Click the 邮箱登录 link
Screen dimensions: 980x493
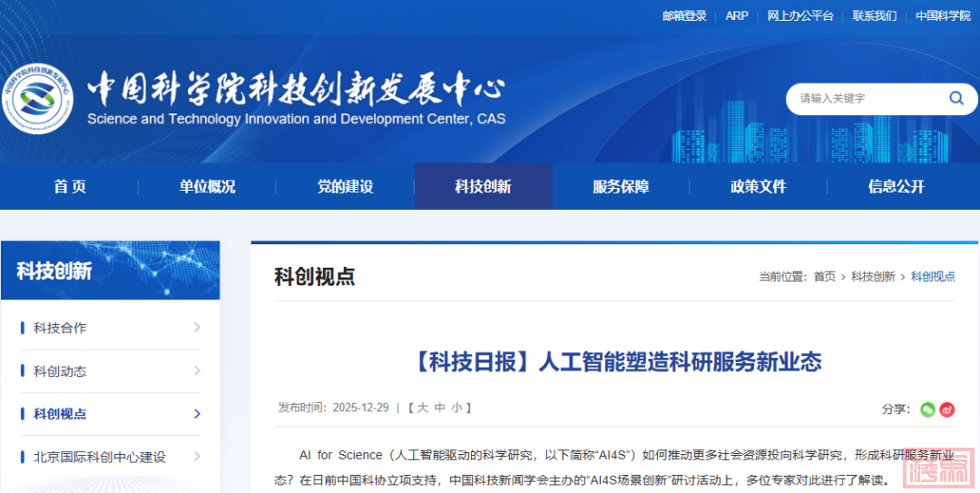tap(684, 15)
